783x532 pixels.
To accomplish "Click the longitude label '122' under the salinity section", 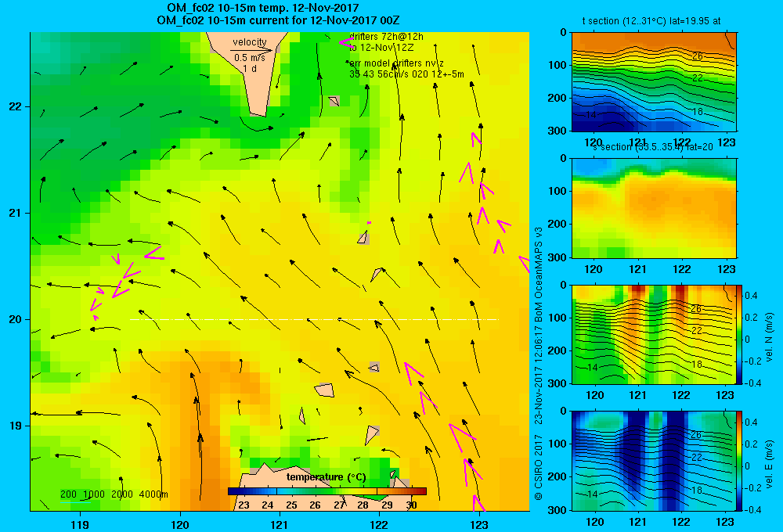I will [x=682, y=269].
